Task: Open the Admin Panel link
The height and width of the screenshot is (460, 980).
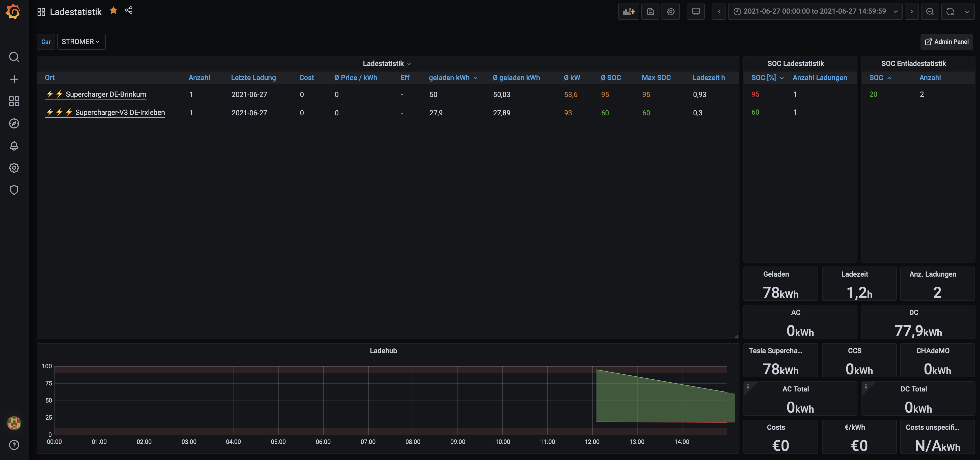Action: [946, 41]
